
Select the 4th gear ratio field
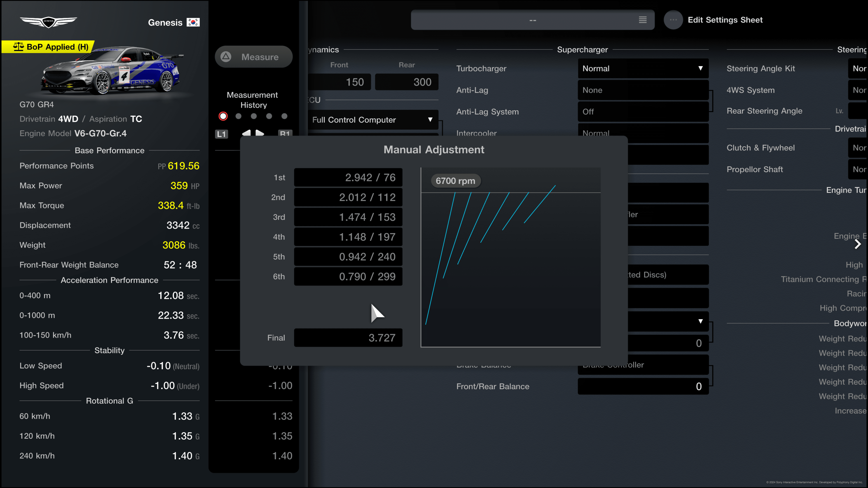[348, 237]
